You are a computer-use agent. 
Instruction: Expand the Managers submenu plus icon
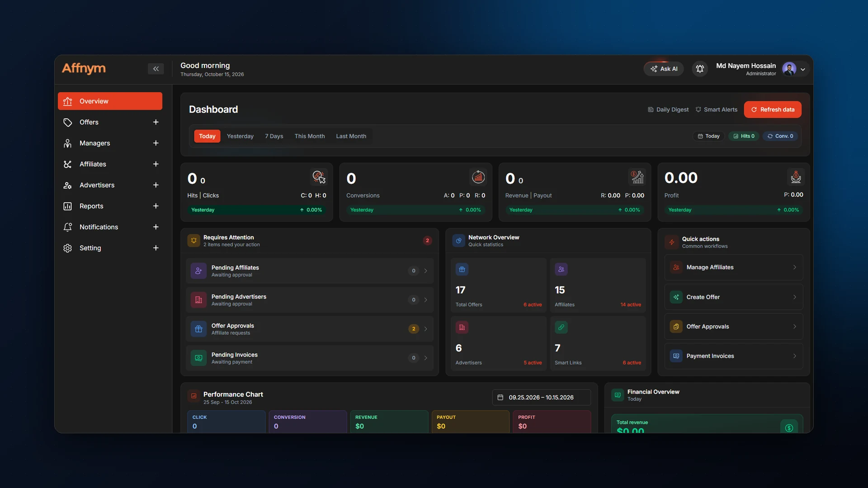coord(156,143)
